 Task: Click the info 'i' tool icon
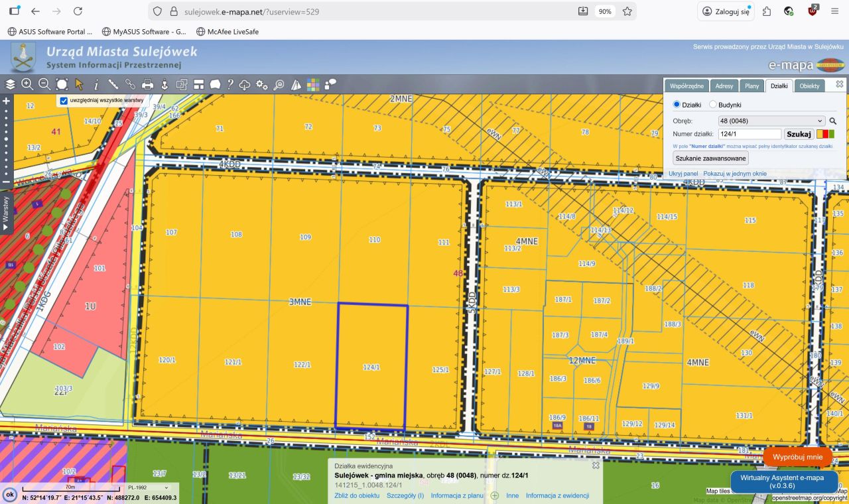click(x=96, y=84)
